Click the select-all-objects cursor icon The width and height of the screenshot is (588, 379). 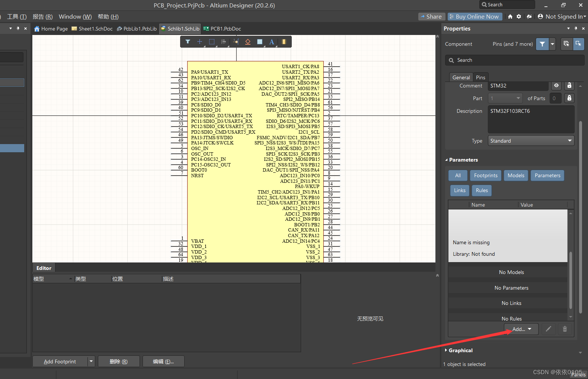tap(566, 44)
